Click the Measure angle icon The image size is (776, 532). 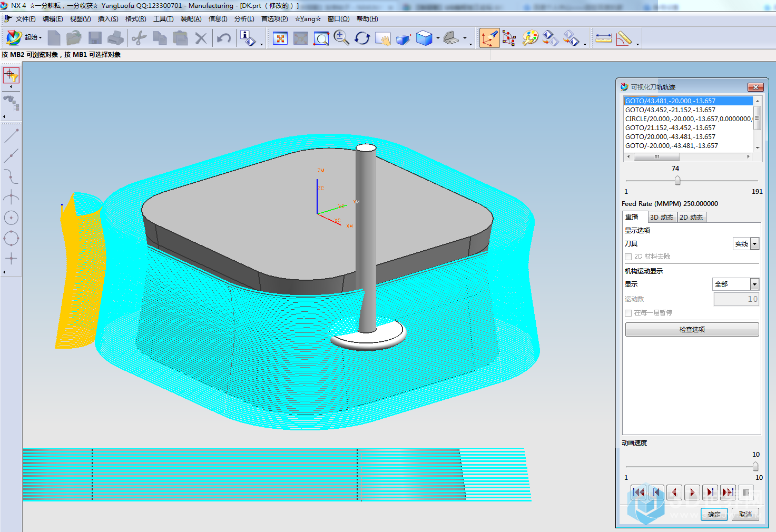(624, 38)
